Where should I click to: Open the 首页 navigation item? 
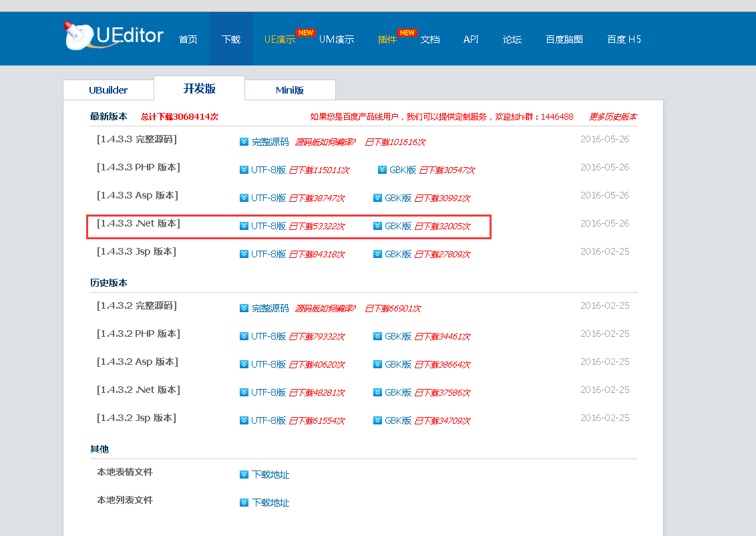coord(188,39)
